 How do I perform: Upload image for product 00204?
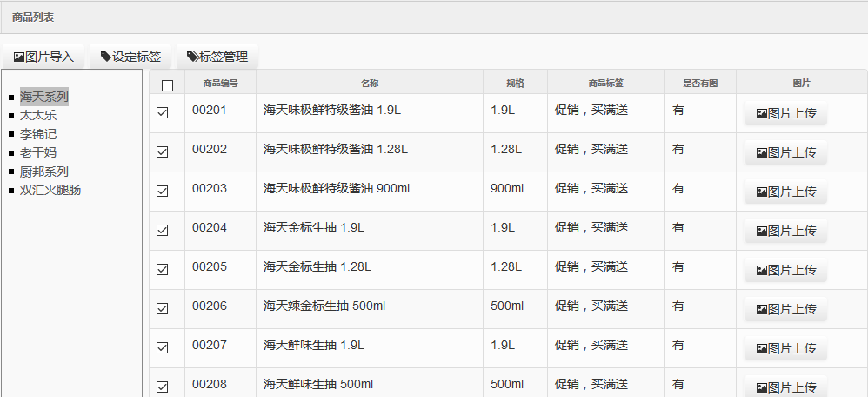[786, 231]
